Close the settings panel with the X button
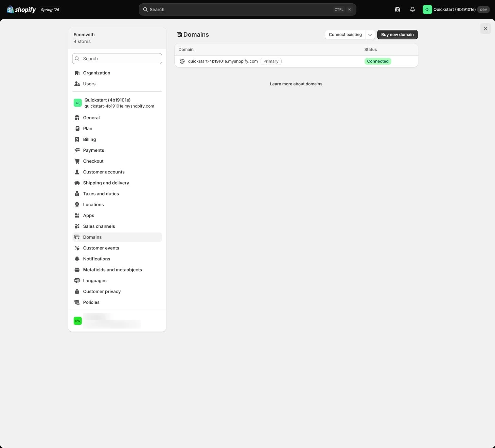The height and width of the screenshot is (448, 495). click(486, 29)
